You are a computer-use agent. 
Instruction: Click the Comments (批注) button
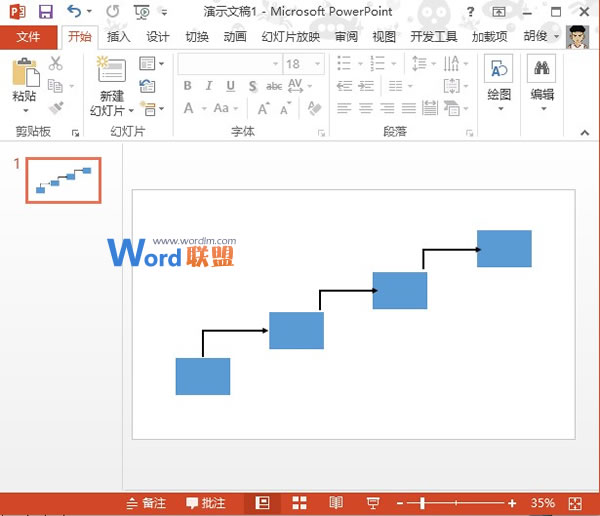(x=205, y=503)
